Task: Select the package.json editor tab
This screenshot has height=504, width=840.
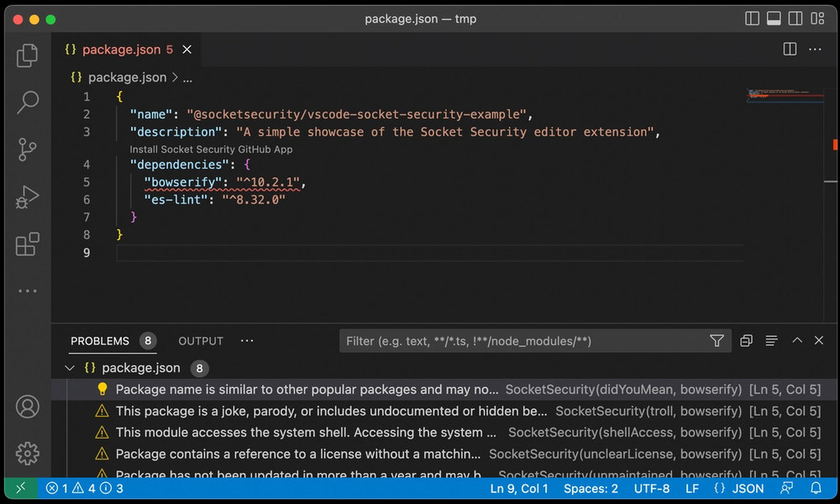Action: tap(123, 49)
